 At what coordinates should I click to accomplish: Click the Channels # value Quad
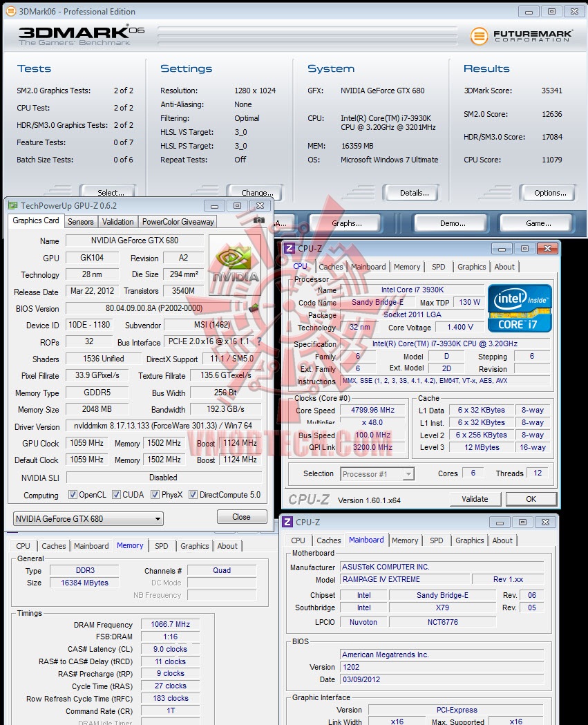(x=222, y=571)
